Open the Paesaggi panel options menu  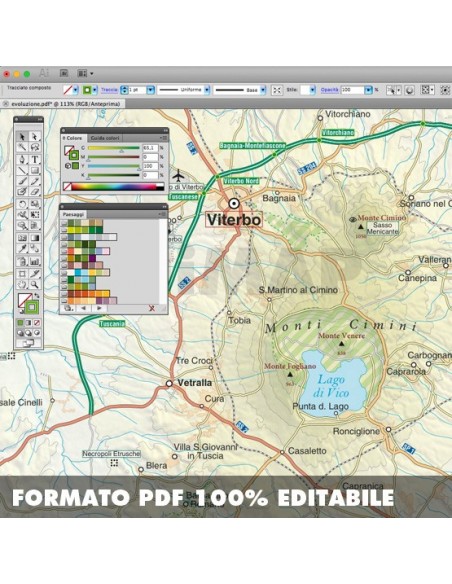pyautogui.click(x=163, y=214)
